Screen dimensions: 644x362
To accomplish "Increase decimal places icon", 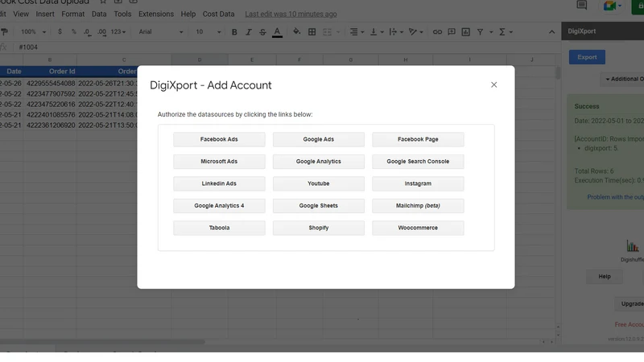I will pyautogui.click(x=102, y=31).
